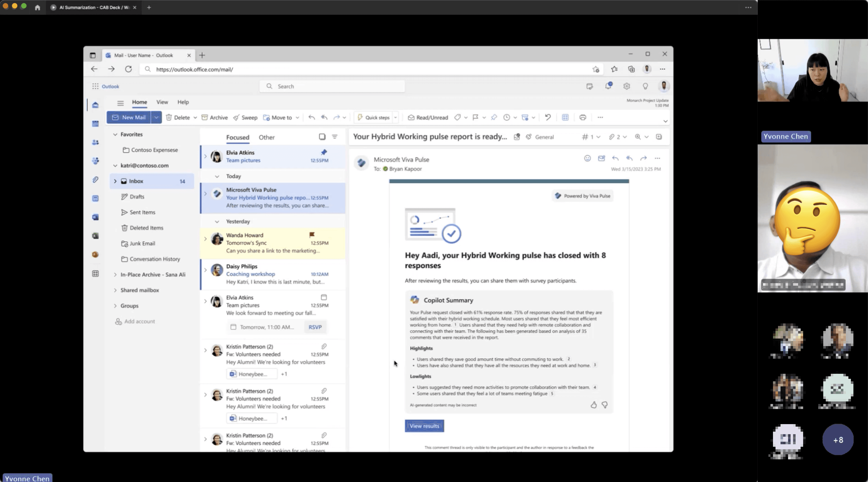Toggle the pin on Elvia Atkins email
Image resolution: width=868 pixels, height=482 pixels.
324,152
